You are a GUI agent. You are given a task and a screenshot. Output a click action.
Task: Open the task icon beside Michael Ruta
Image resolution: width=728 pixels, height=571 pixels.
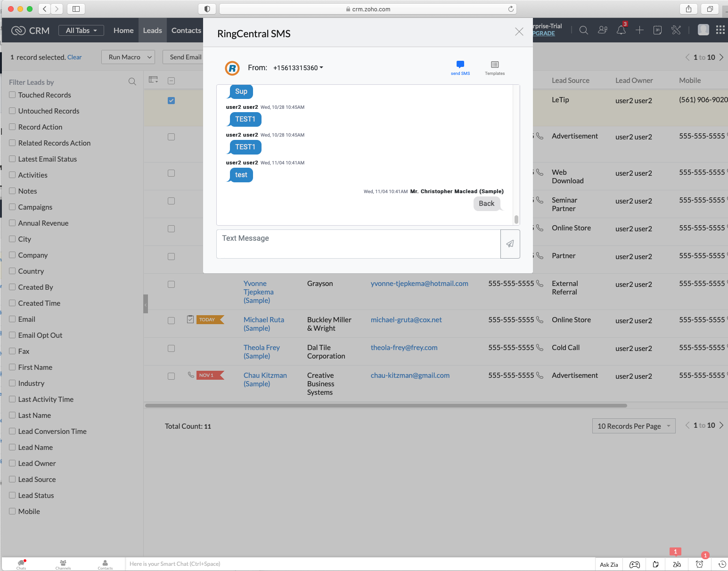tap(190, 319)
